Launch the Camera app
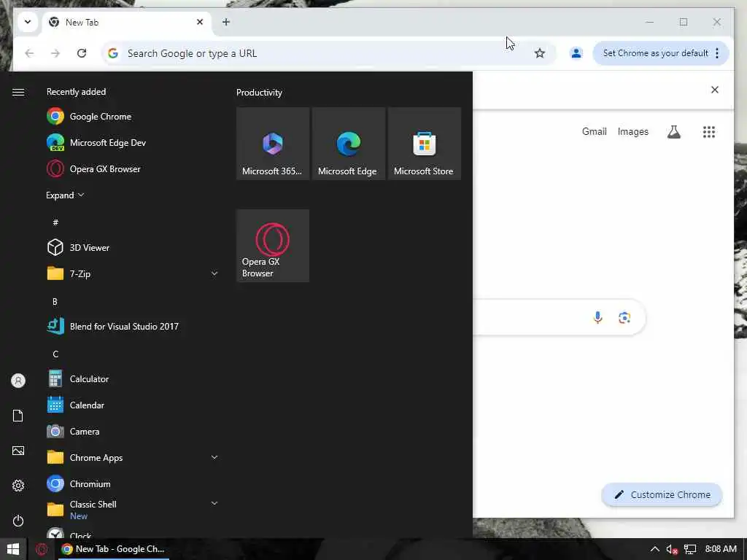Screen dimensions: 747x560 (132, 432)
